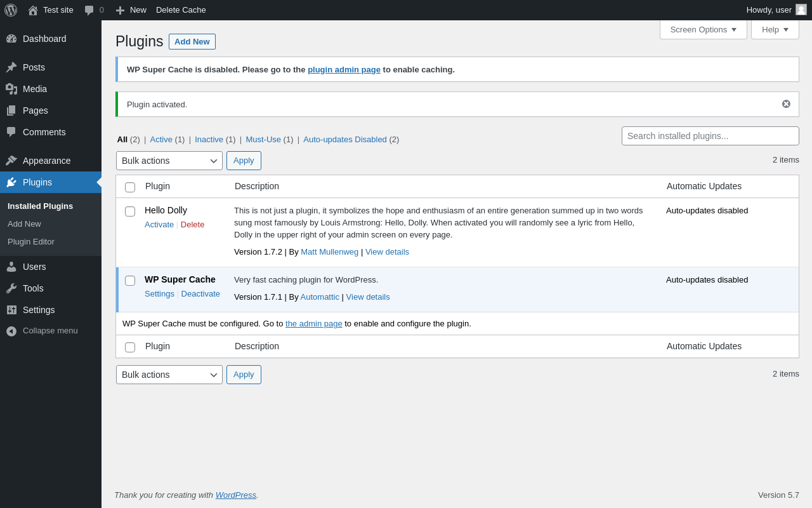This screenshot has height=508, width=812.
Task: Expand the Help panel
Action: [x=775, y=29]
